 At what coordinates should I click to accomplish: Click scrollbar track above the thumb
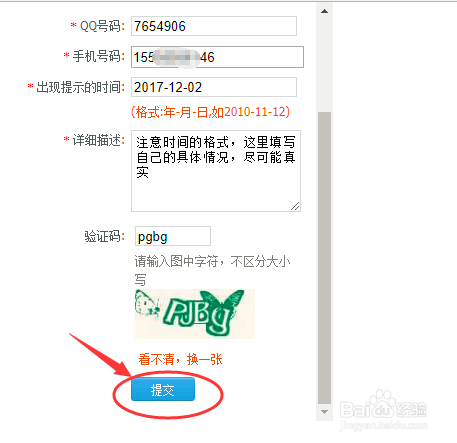click(324, 65)
